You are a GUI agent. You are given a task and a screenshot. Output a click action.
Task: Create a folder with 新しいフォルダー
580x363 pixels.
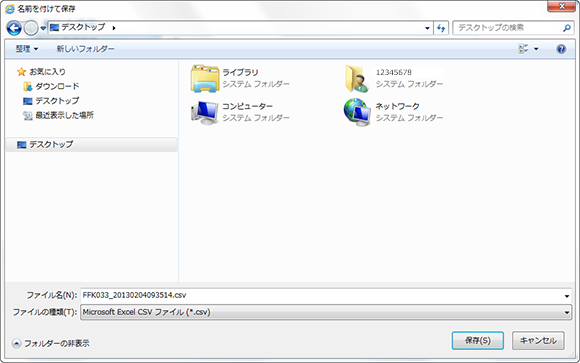(x=85, y=49)
